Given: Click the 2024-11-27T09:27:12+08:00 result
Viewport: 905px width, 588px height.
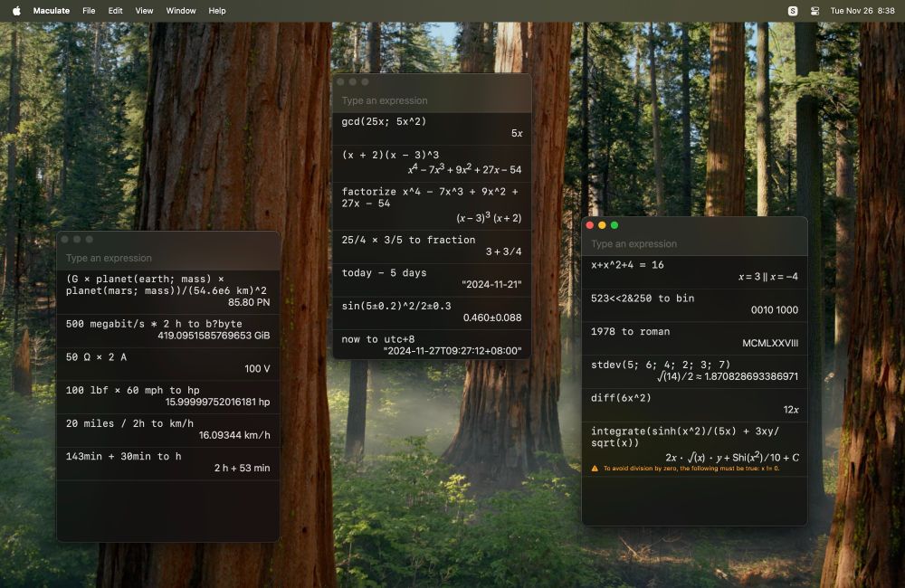Looking at the screenshot, I should click(452, 351).
